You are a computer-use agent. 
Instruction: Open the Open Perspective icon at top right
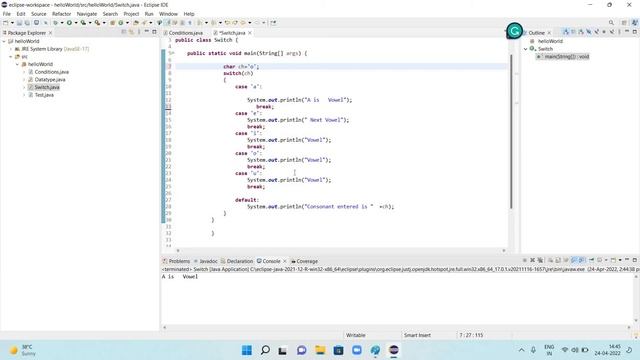click(624, 23)
